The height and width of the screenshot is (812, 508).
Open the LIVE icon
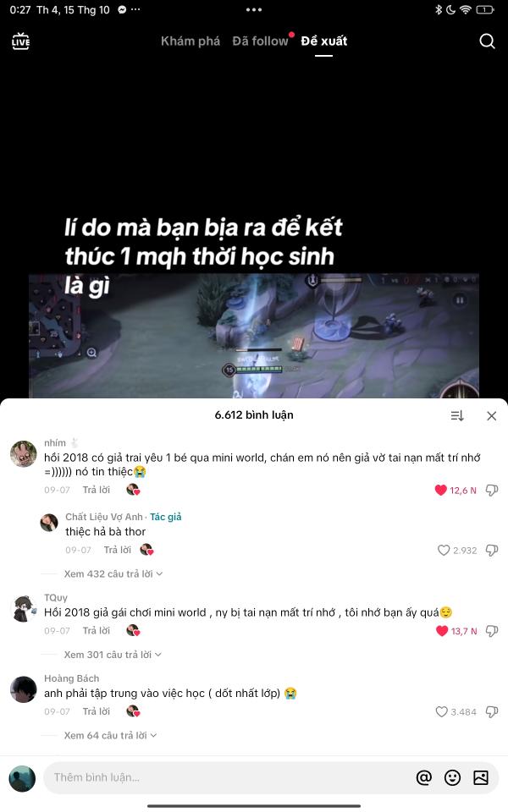point(20,41)
